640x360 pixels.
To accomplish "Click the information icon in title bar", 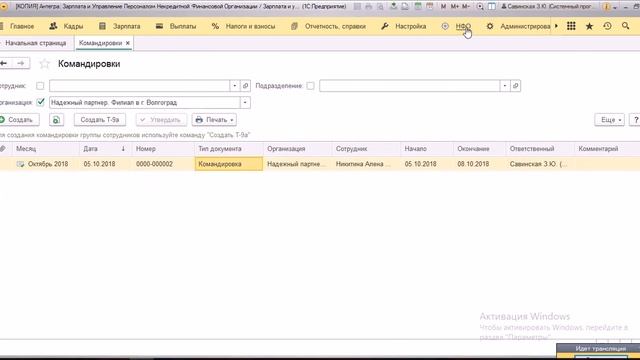I will (606, 7).
